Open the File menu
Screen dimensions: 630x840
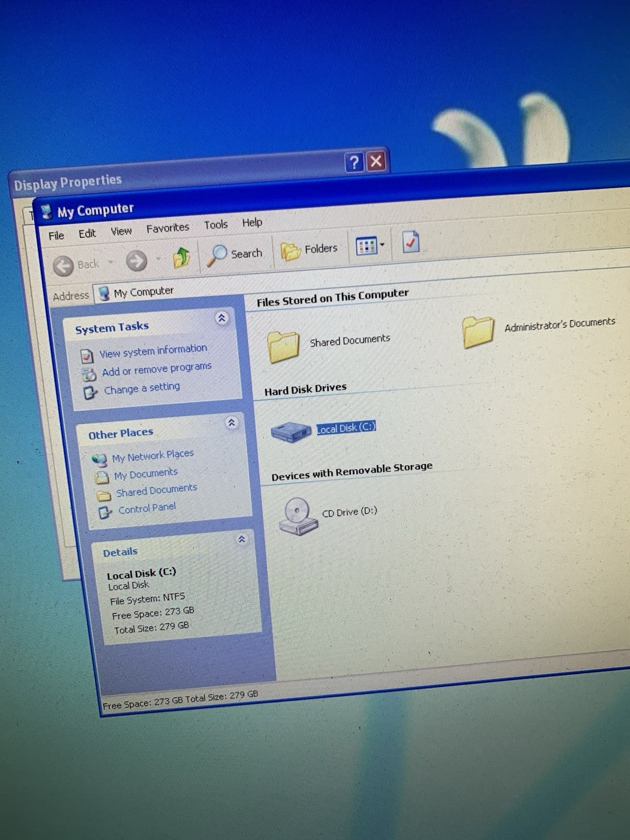pyautogui.click(x=56, y=236)
